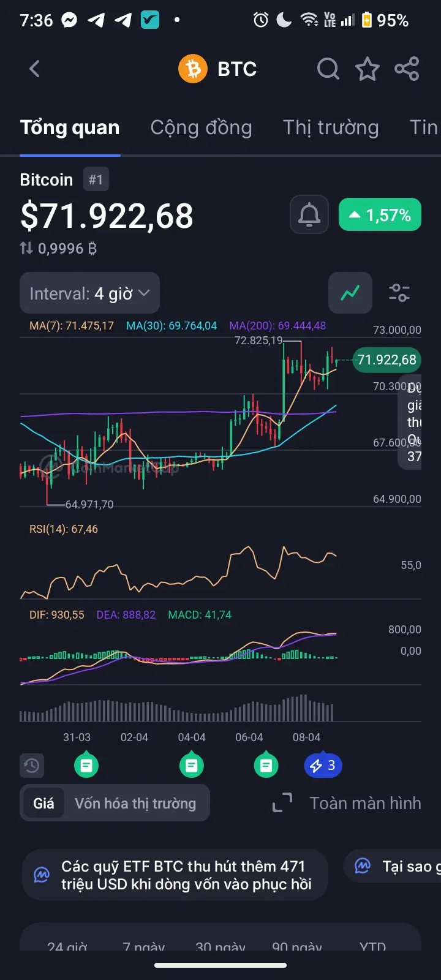Viewport: 441px width, 980px height.
Task: Open chart indicator settings sliders icon
Action: pyautogui.click(x=399, y=293)
